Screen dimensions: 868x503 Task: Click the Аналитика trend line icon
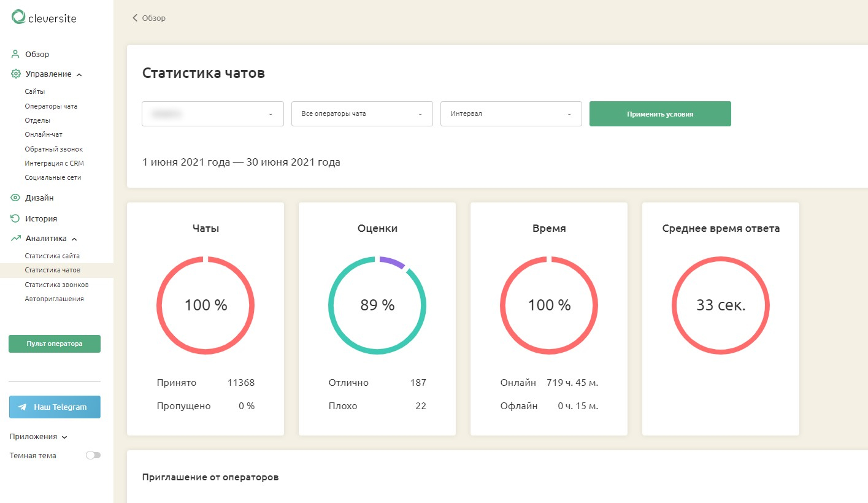point(16,239)
